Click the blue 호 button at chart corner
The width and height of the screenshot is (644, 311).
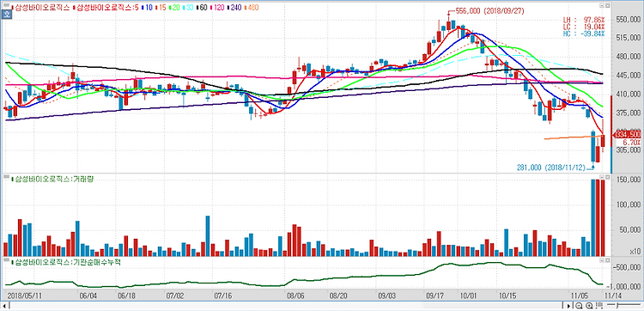(x=6, y=14)
